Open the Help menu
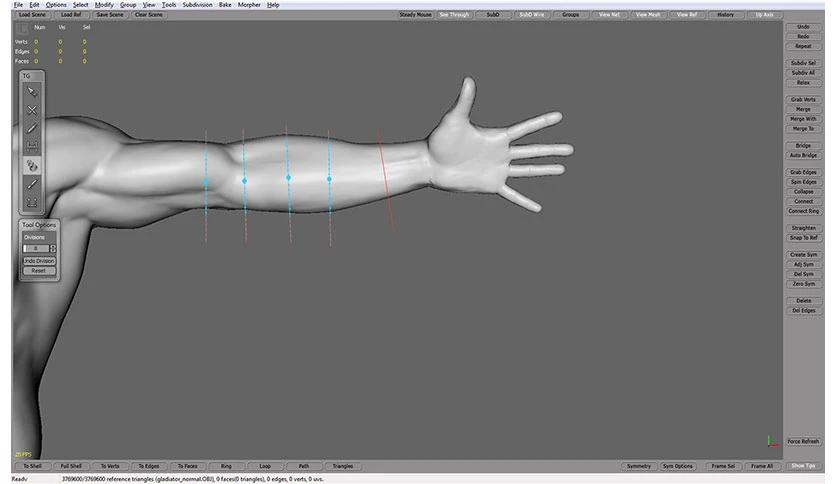 click(x=273, y=5)
